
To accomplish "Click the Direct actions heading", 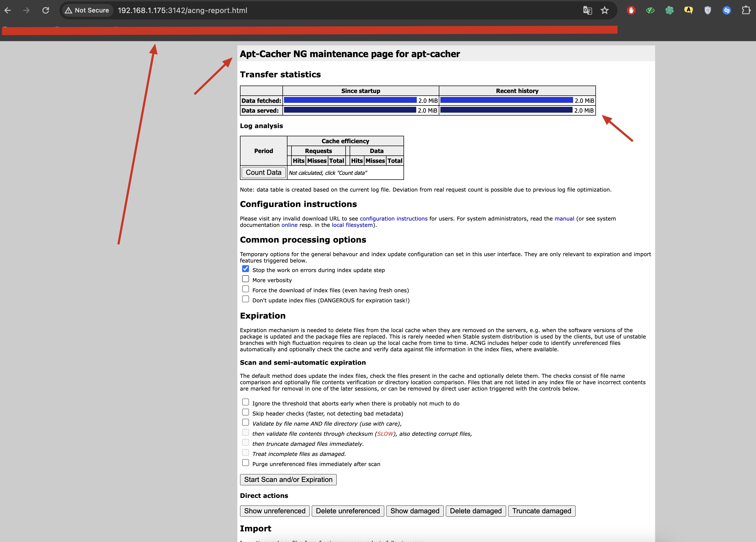I will click(x=264, y=496).
